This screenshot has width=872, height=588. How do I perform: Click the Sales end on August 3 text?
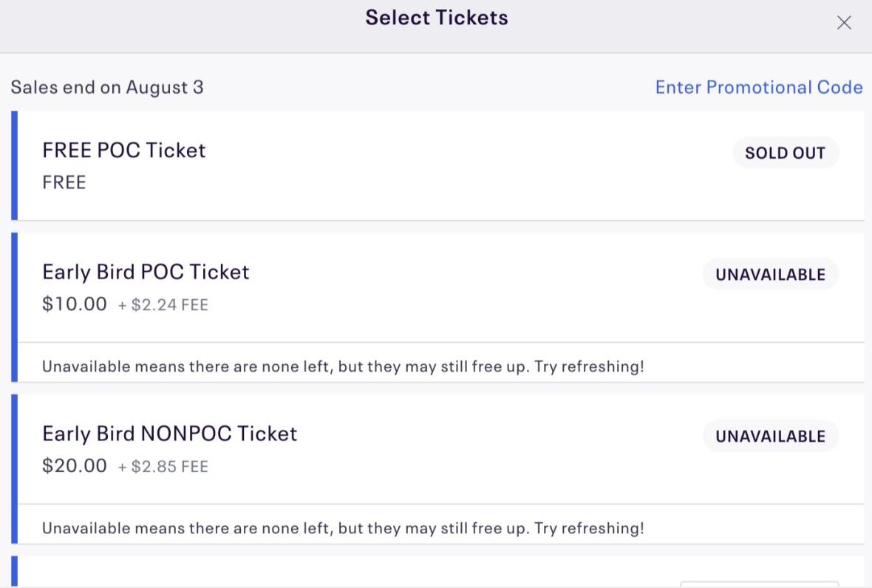pyautogui.click(x=107, y=87)
